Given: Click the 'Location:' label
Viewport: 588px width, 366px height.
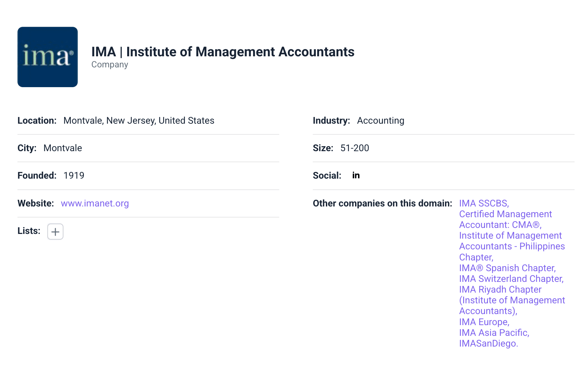Looking at the screenshot, I should coord(37,121).
